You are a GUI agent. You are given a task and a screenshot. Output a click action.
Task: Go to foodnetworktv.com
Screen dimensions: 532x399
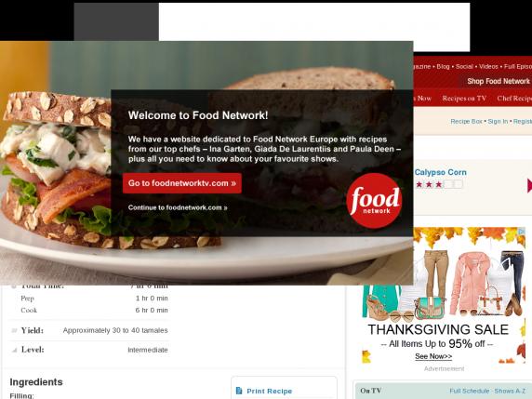pyautogui.click(x=182, y=183)
